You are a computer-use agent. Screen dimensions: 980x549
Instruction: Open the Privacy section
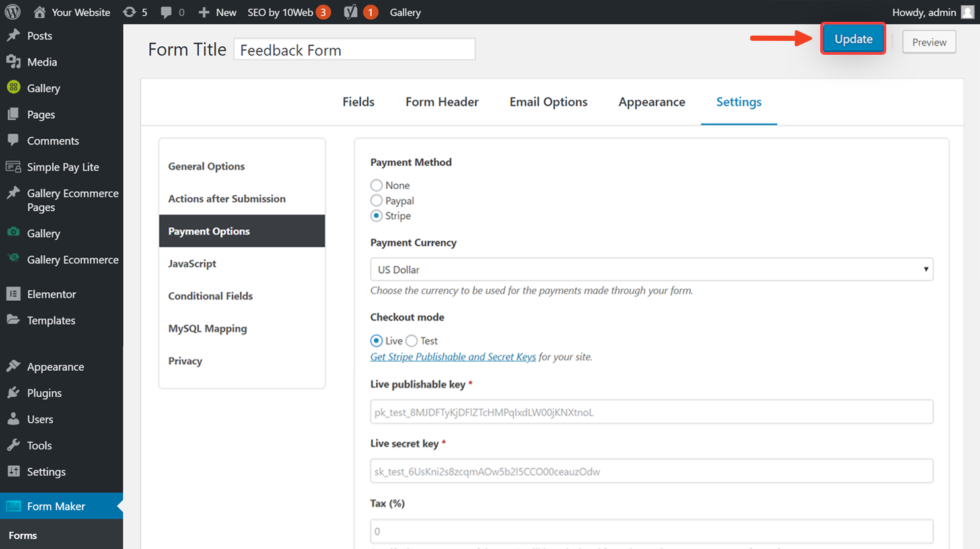point(242,361)
